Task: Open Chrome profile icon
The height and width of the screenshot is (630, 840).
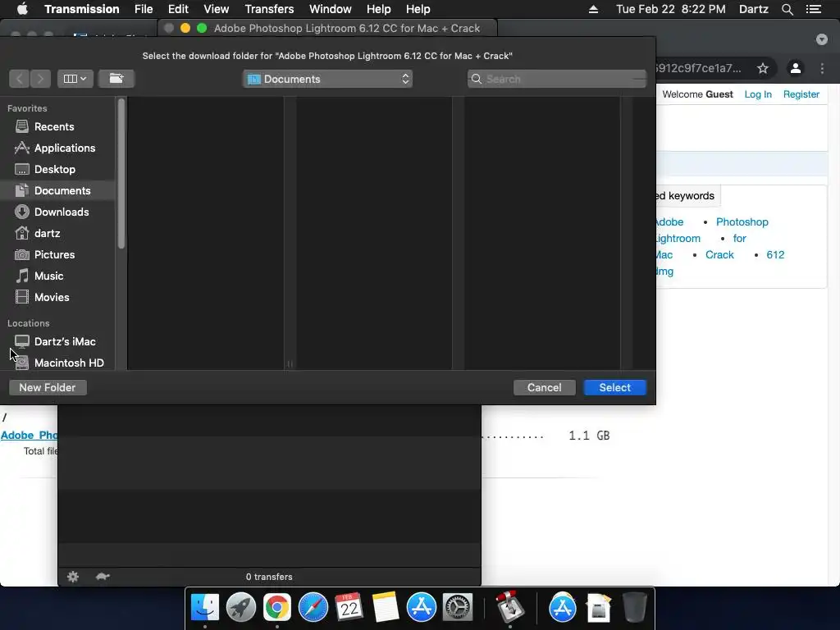Action: pos(796,68)
